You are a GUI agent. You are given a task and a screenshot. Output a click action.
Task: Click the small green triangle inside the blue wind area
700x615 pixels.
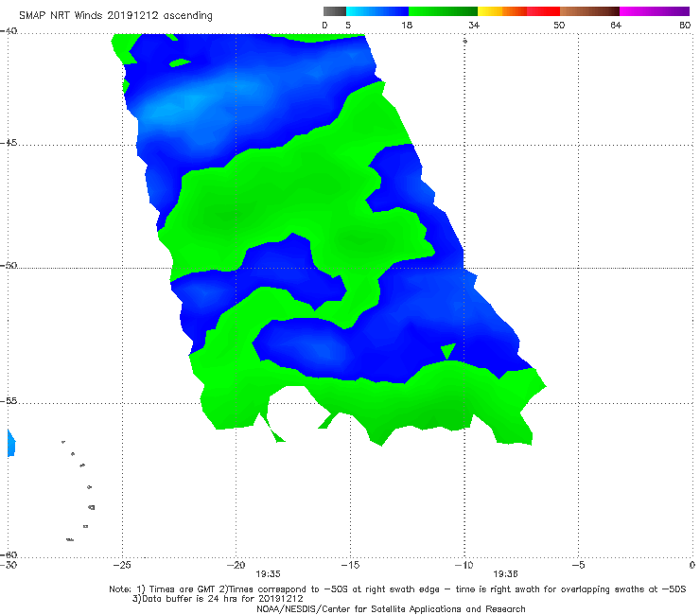447,351
